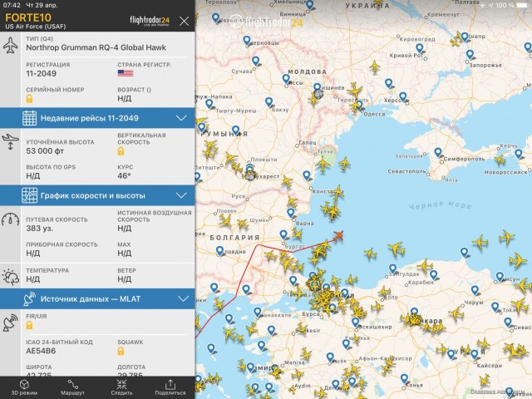532x399 pixels.
Task: Tap the lock icon under FIR/UIR
Action: pyautogui.click(x=30, y=325)
